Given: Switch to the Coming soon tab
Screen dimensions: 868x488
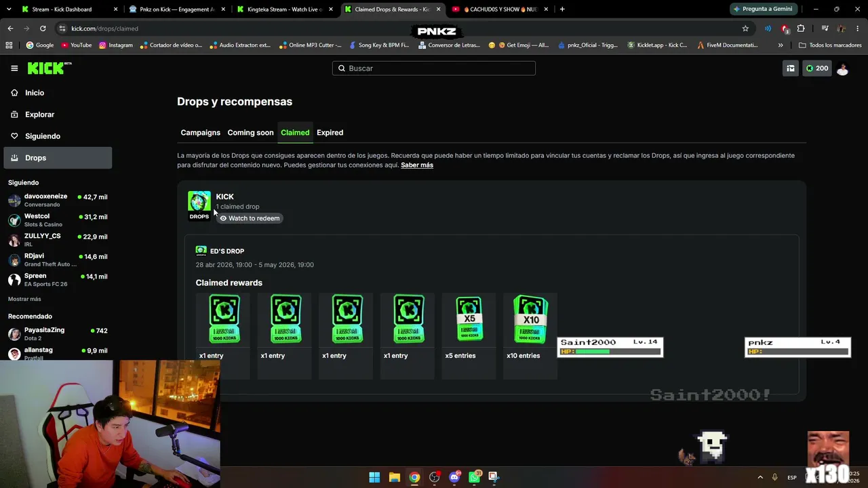Looking at the screenshot, I should pos(250,133).
